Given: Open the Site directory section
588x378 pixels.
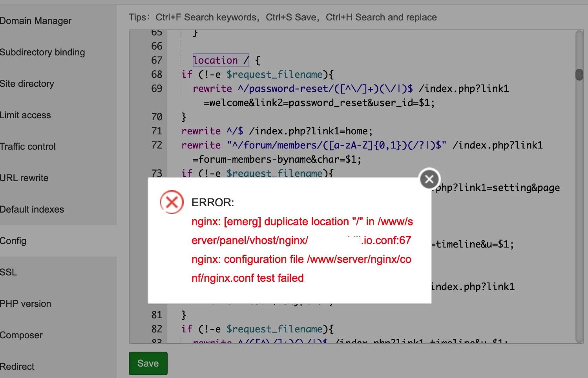Looking at the screenshot, I should tap(27, 84).
